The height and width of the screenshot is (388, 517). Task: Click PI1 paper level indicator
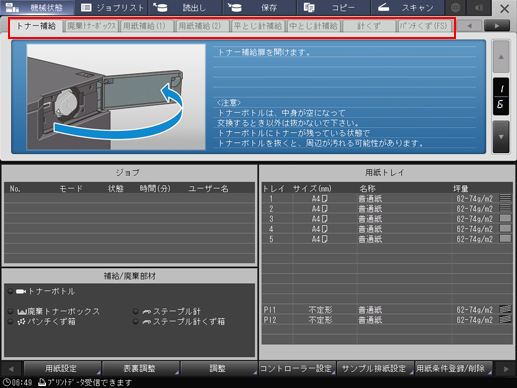tap(505, 310)
